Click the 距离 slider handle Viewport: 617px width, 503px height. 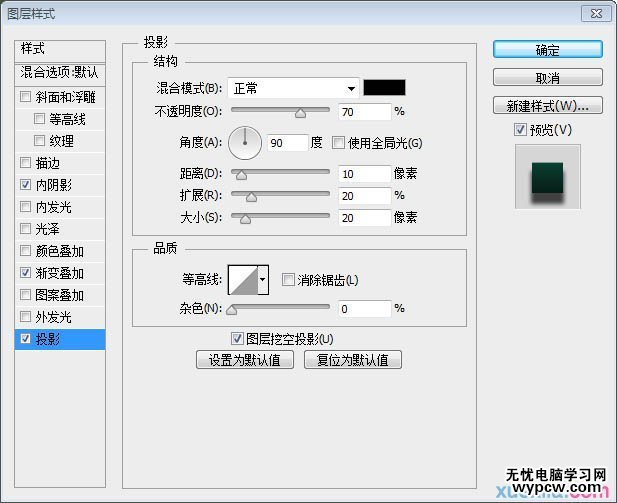tap(241, 175)
